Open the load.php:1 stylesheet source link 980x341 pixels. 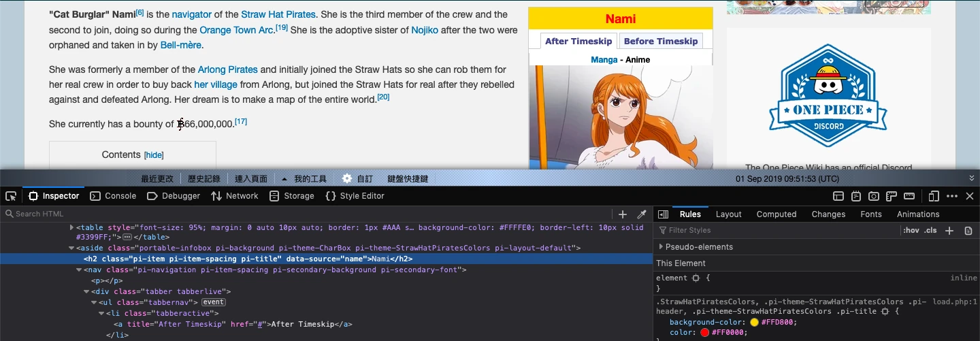click(x=955, y=302)
